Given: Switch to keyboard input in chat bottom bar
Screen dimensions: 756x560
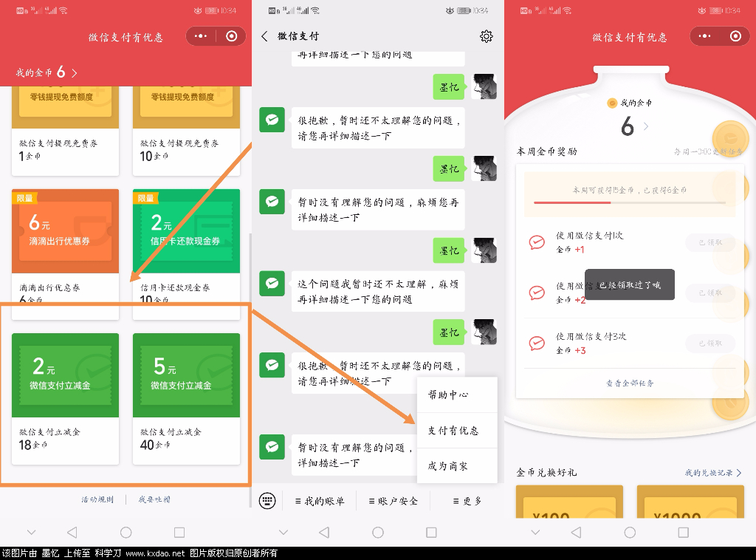Looking at the screenshot, I should point(267,501).
